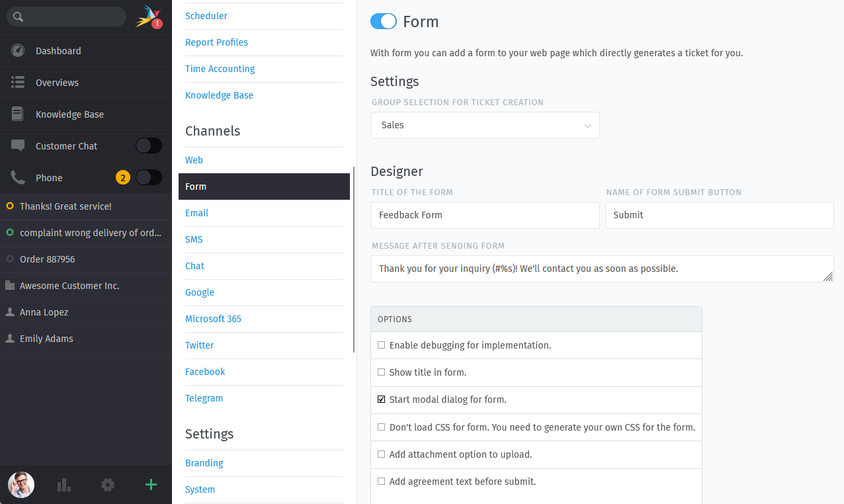This screenshot has height=504, width=844.
Task: Open the statistics bar chart icon
Action: 64,485
